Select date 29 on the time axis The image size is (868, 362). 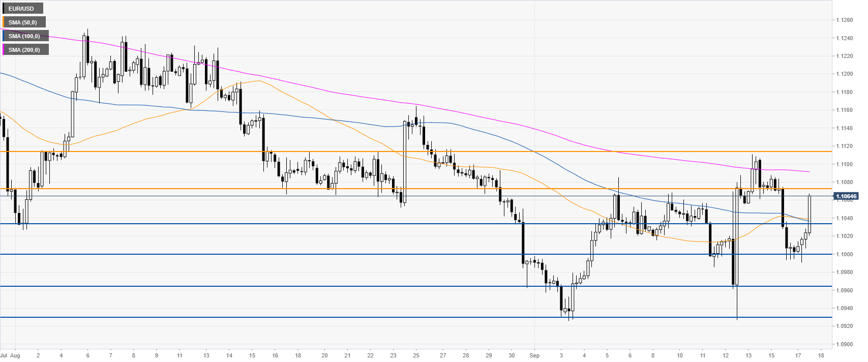click(x=489, y=355)
